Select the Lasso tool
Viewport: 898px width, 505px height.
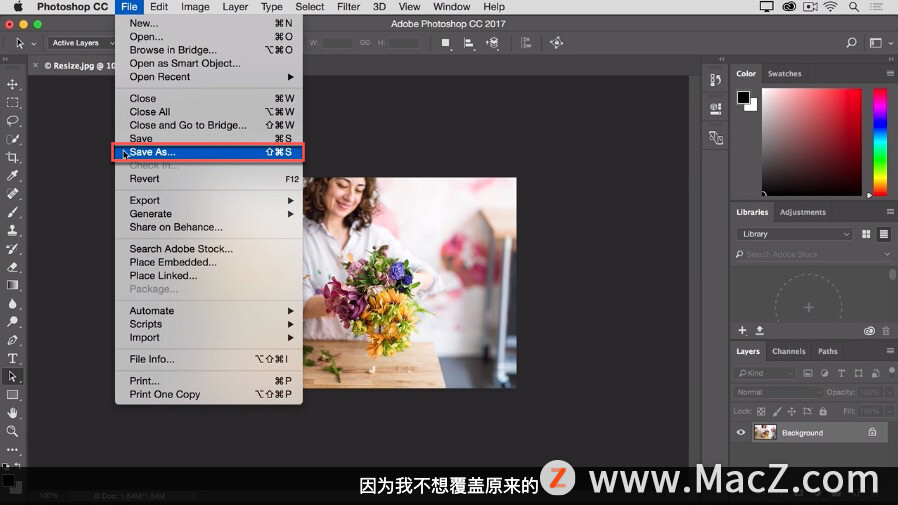[x=13, y=121]
